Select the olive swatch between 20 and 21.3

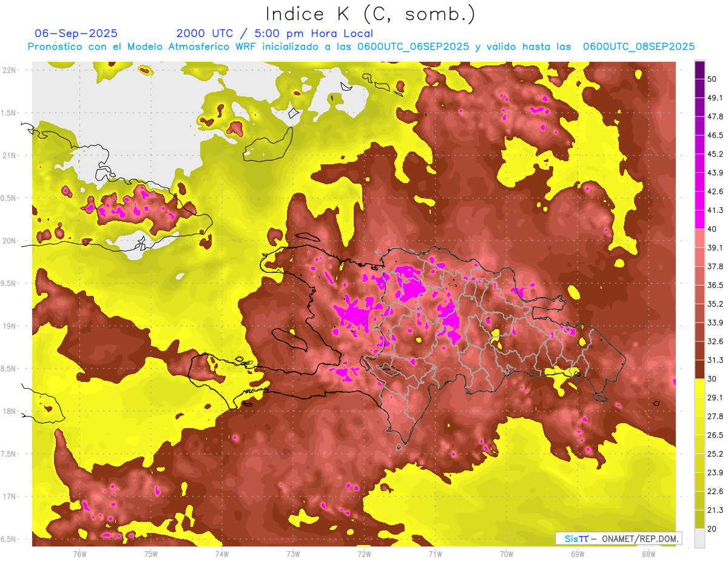point(700,519)
